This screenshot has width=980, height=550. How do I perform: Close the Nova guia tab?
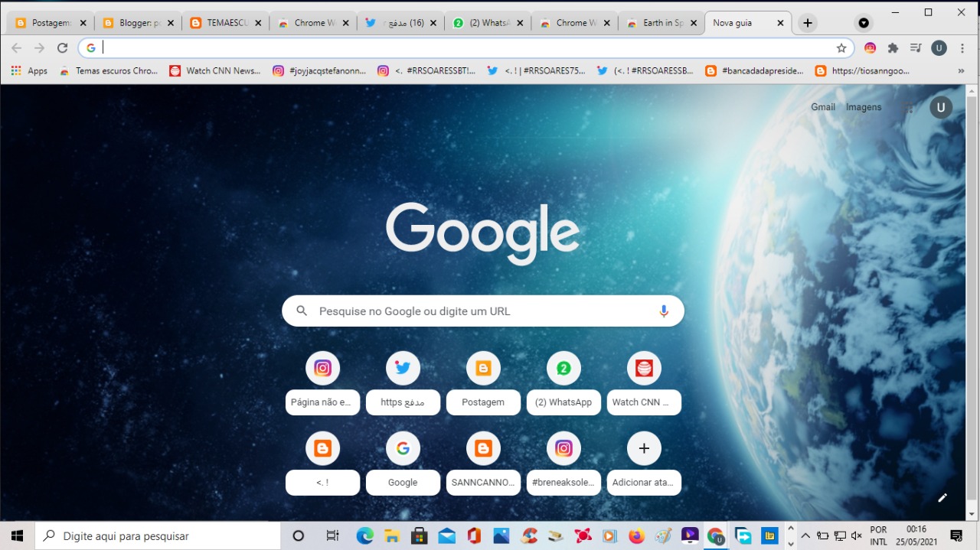pos(780,23)
